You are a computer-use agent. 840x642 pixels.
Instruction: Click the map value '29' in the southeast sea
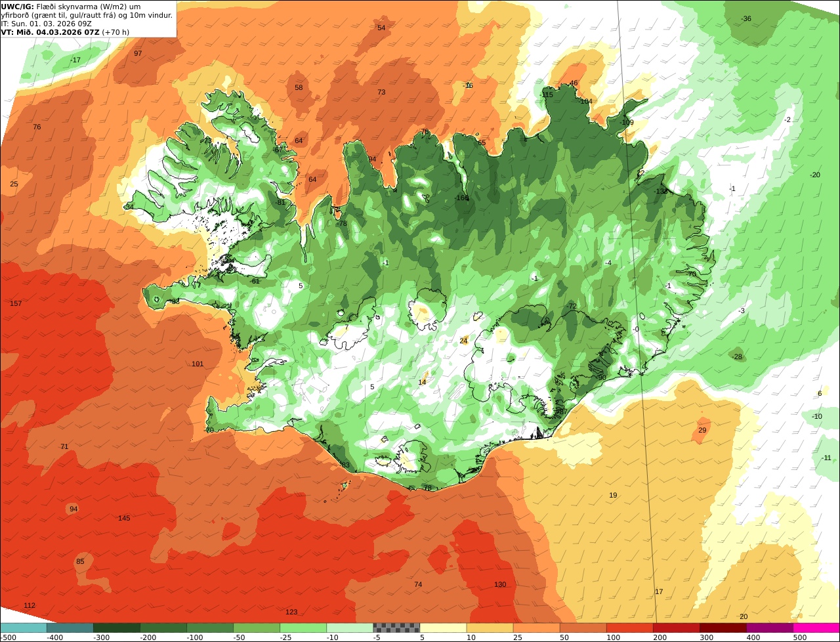702,431
